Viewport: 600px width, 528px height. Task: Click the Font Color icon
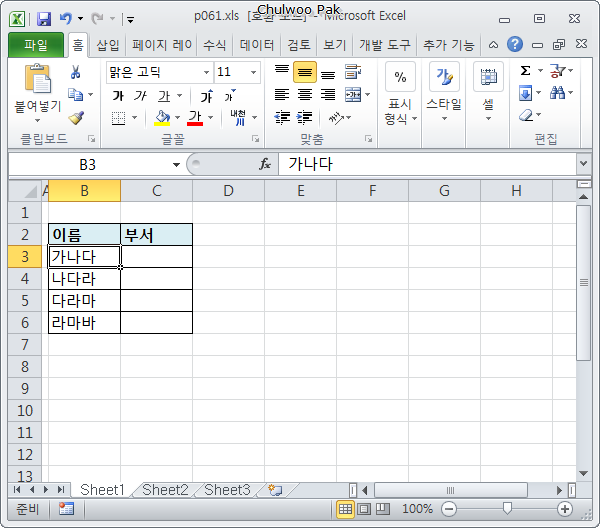coord(195,117)
